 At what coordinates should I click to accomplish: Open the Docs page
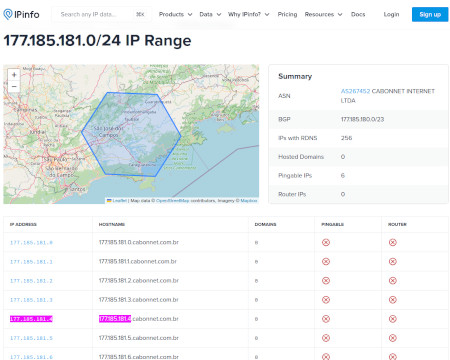click(x=358, y=14)
